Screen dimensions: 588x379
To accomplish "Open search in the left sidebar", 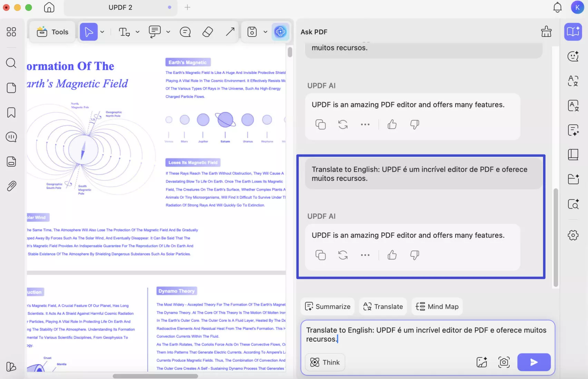I will [x=11, y=63].
